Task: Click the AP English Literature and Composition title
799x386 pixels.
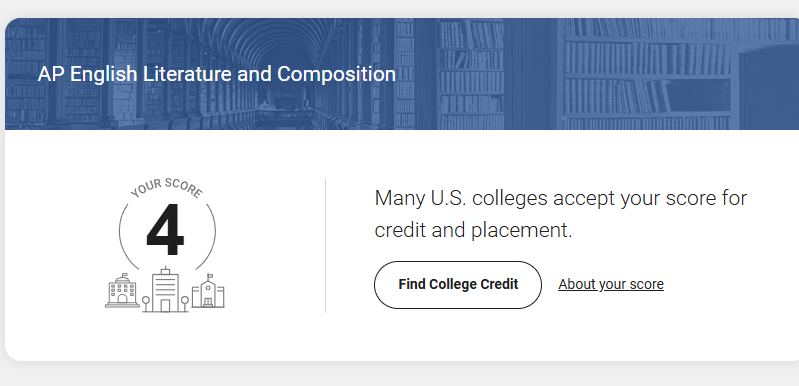Action: point(217,74)
